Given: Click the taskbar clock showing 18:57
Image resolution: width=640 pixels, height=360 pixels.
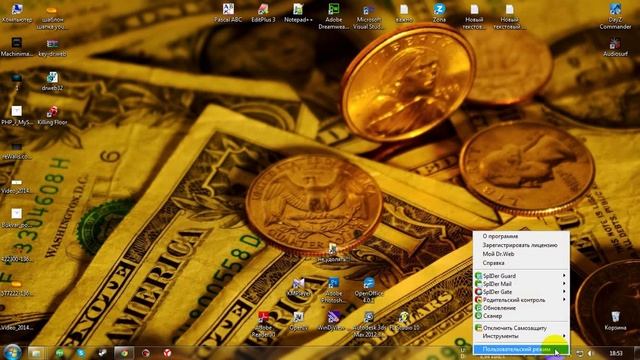Looking at the screenshot, I should tap(616, 353).
